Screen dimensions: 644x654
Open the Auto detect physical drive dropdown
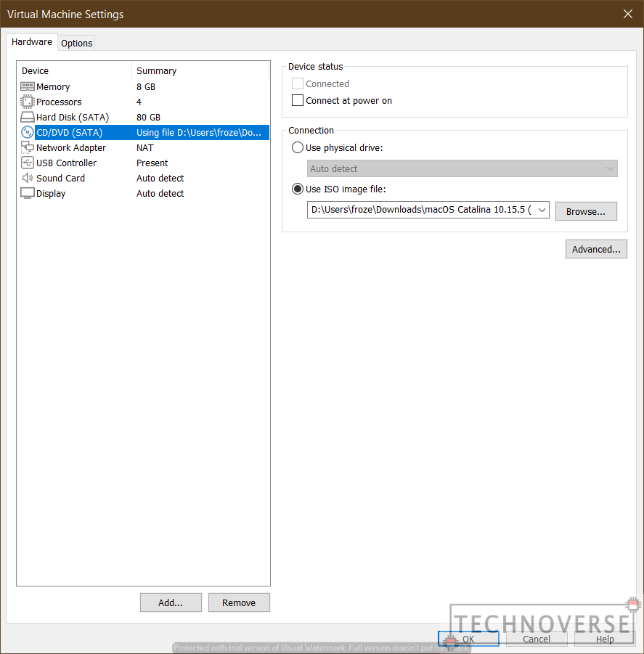(x=462, y=168)
